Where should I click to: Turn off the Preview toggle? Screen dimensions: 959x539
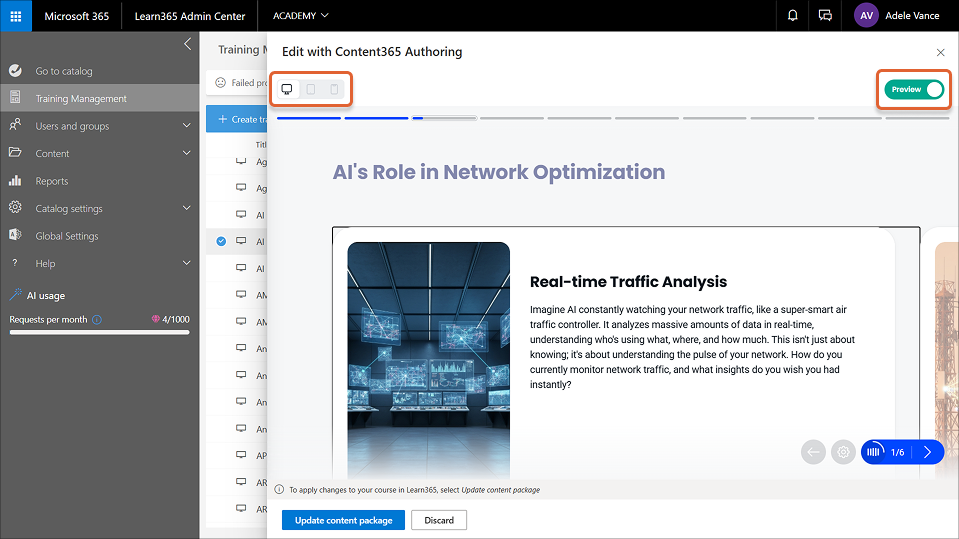915,89
